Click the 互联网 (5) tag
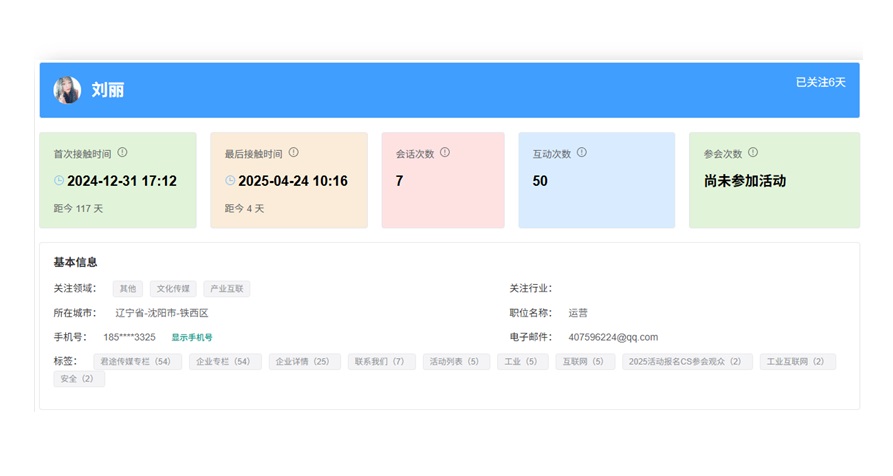 [x=585, y=362]
